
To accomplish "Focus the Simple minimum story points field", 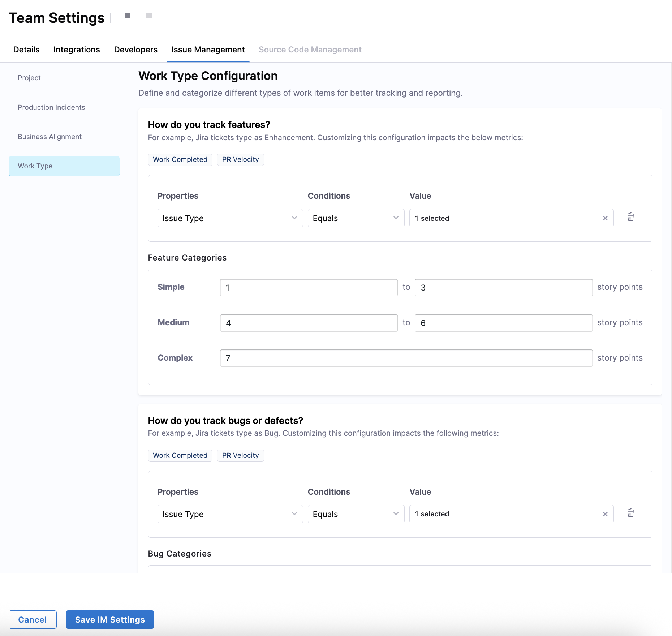I will [x=309, y=288].
